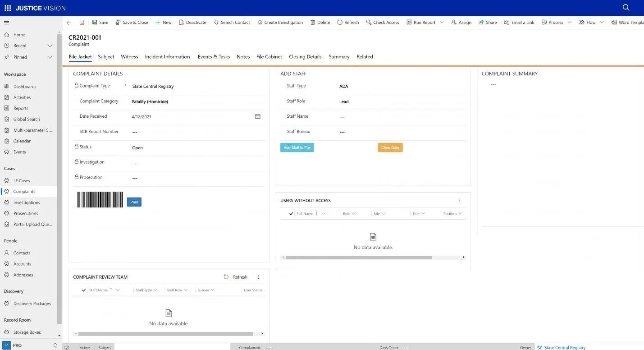The height and width of the screenshot is (350, 644).
Task: Open Storage Boxes in sidebar
Action: (27, 332)
